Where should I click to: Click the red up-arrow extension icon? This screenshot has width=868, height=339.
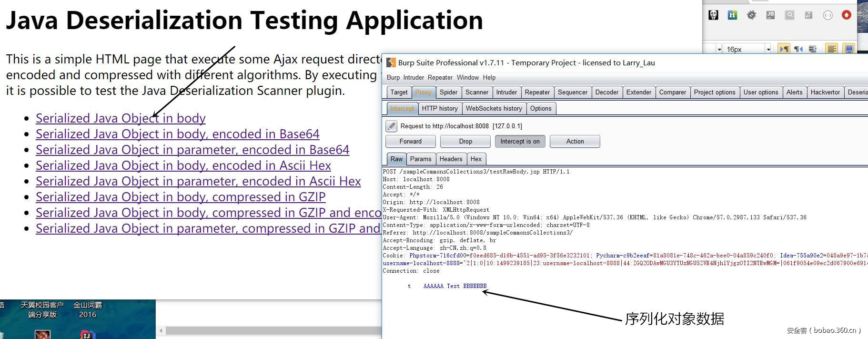[847, 15]
